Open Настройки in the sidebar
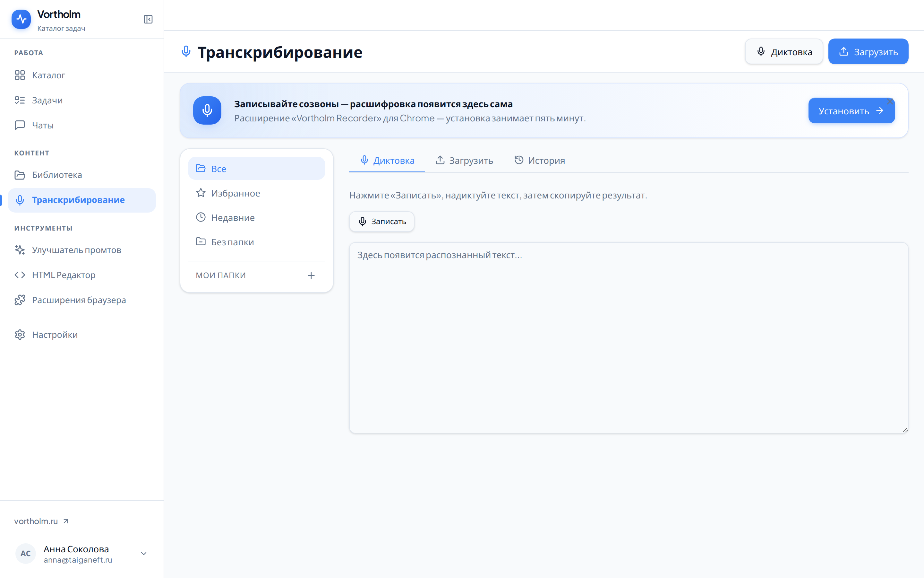 click(82, 335)
